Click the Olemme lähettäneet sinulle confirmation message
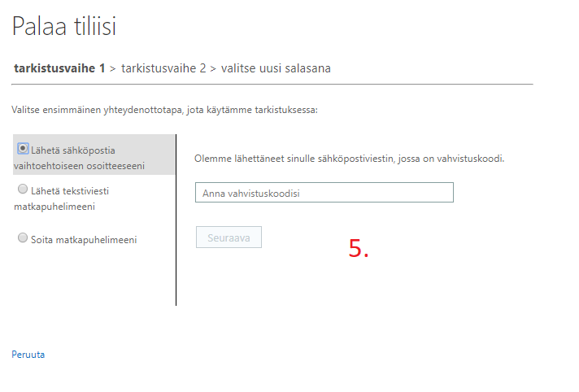579x392 pixels. tap(350, 159)
